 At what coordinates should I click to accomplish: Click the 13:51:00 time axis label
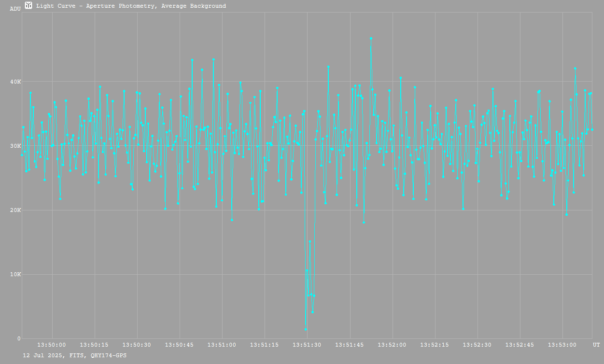click(x=222, y=345)
